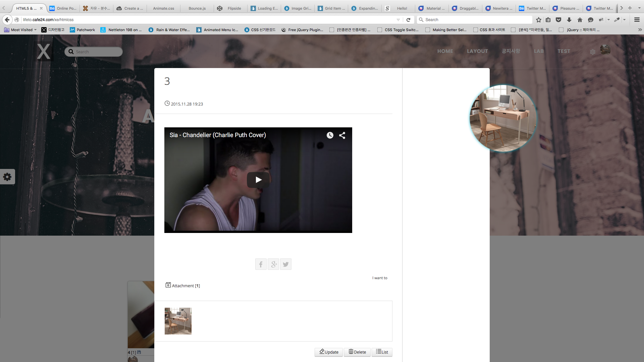Click the eyedropper toolbar dropdown arrow
This screenshot has height=362, width=644.
[624, 20]
